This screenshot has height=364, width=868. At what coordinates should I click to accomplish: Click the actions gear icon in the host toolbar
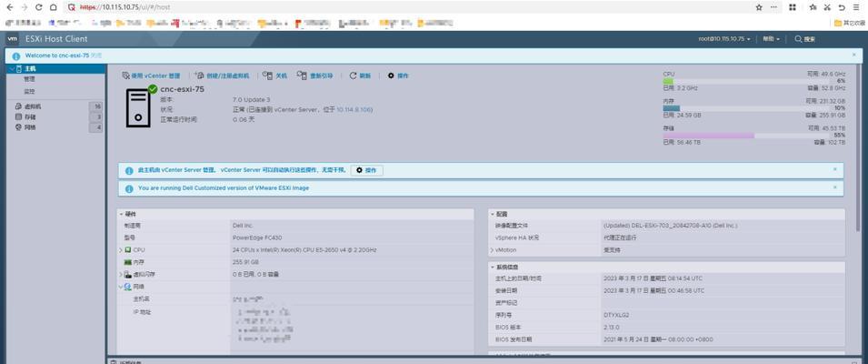[x=391, y=76]
